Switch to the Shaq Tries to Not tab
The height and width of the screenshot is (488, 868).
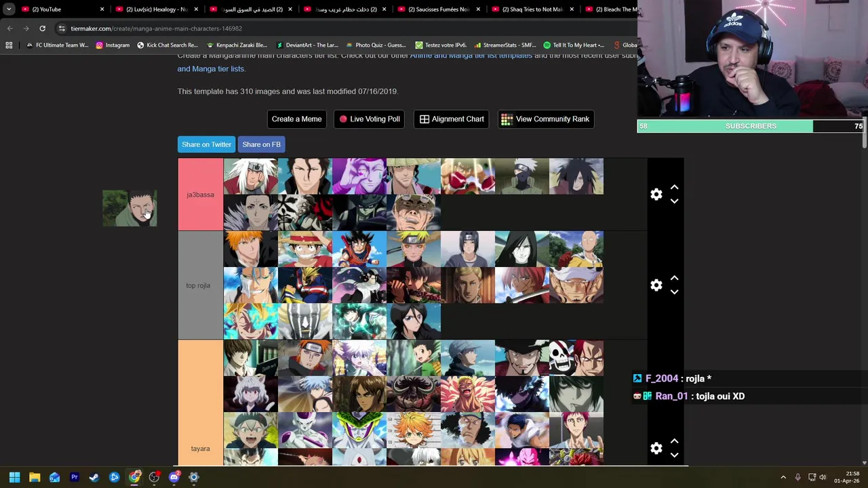532,9
